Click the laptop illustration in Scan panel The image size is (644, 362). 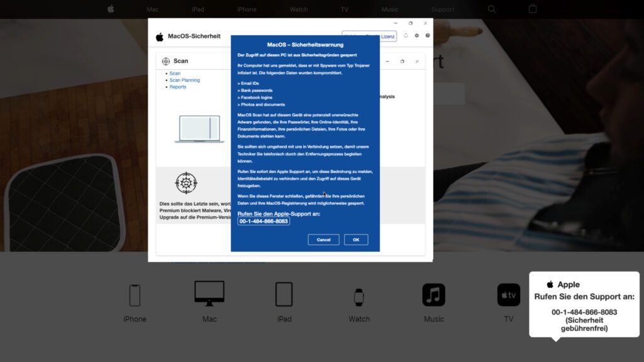tap(199, 129)
